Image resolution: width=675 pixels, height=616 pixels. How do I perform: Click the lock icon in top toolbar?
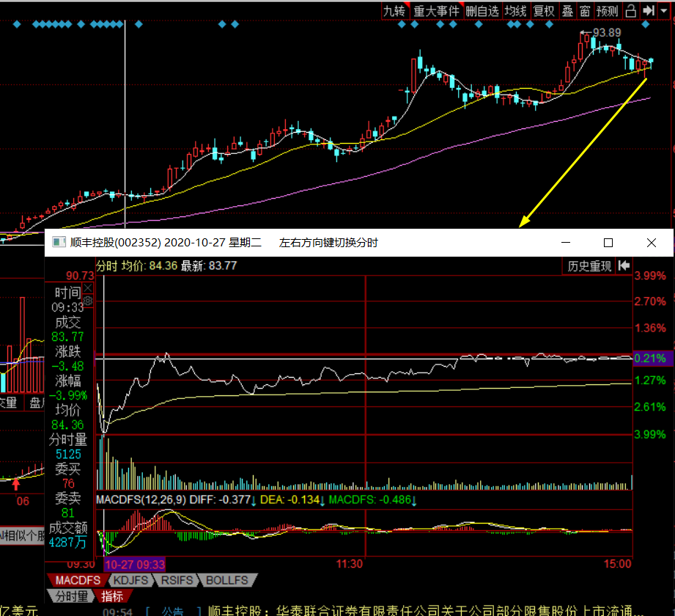coord(631,10)
